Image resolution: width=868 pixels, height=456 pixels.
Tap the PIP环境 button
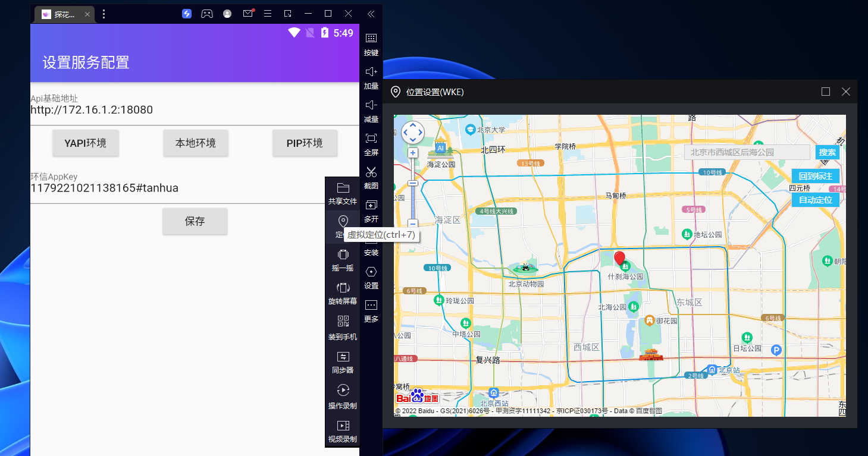coord(305,143)
